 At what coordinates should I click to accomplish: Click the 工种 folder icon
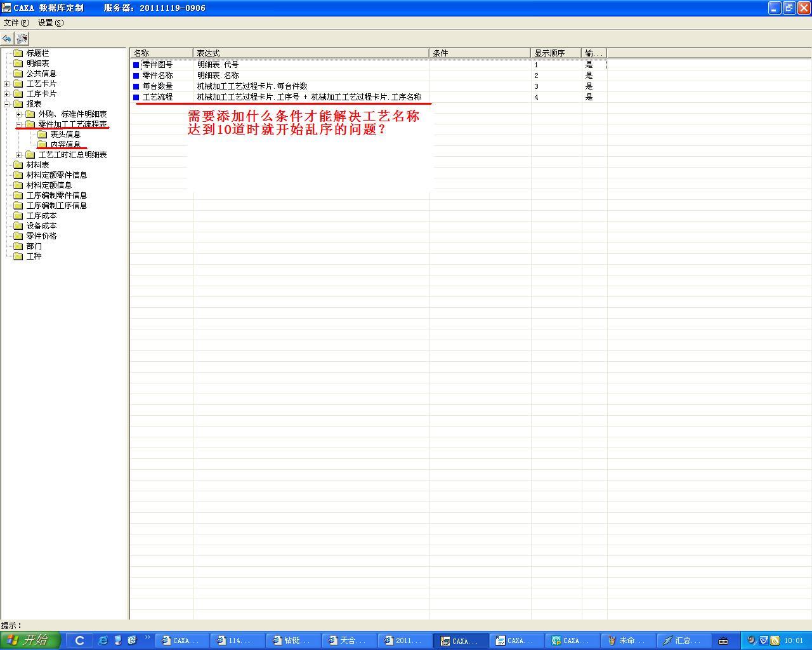[18, 256]
